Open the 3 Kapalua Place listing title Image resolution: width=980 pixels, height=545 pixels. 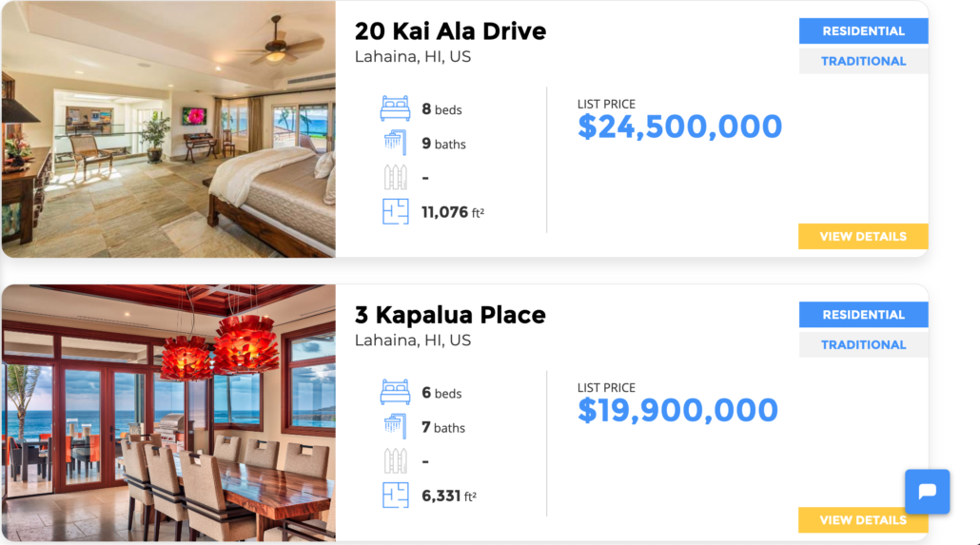(450, 315)
